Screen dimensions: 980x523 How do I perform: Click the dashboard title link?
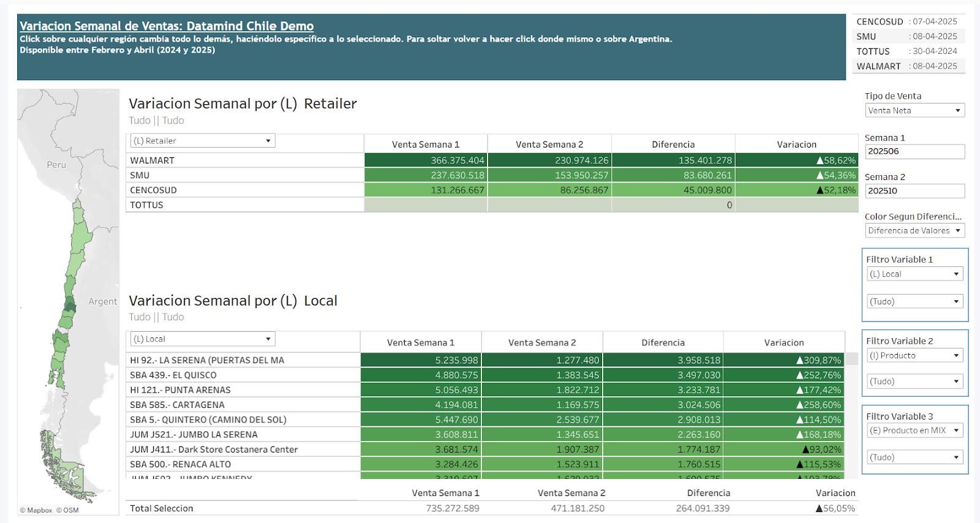tap(167, 26)
